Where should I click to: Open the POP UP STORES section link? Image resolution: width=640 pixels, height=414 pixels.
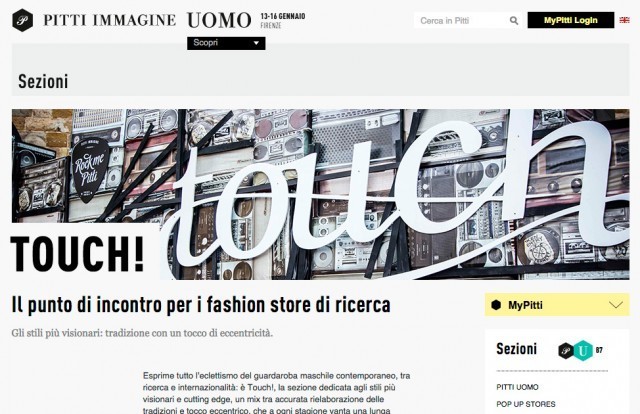526,404
